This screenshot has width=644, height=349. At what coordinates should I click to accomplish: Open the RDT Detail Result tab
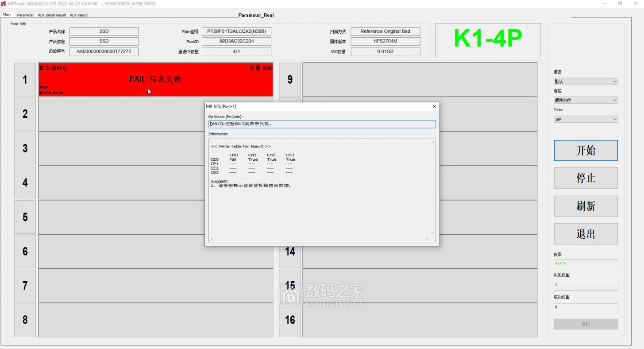tap(52, 15)
